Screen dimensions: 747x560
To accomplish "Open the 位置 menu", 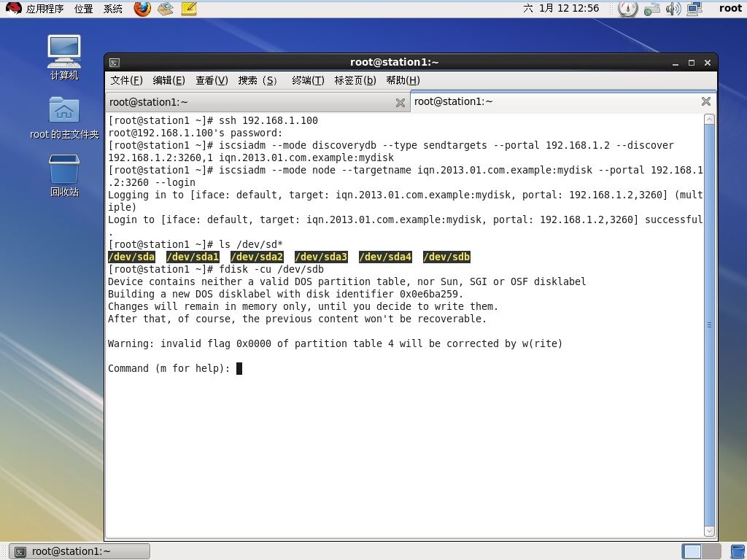I will click(x=83, y=9).
